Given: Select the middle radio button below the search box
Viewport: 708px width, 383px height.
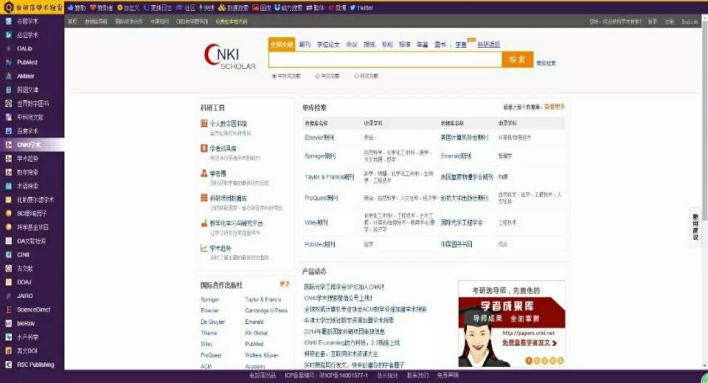Looking at the screenshot, I should click(317, 76).
